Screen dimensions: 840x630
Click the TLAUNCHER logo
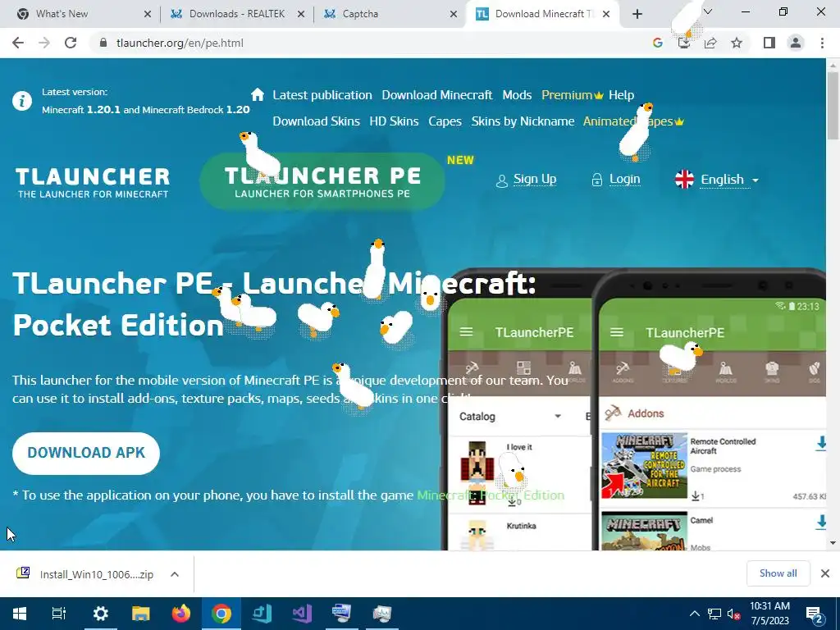click(93, 183)
